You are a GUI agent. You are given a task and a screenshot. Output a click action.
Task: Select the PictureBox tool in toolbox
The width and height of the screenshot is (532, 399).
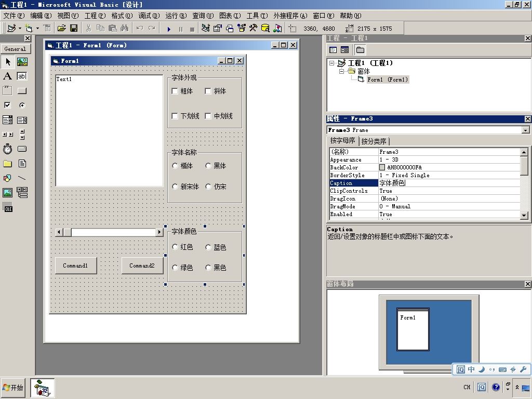(22, 62)
